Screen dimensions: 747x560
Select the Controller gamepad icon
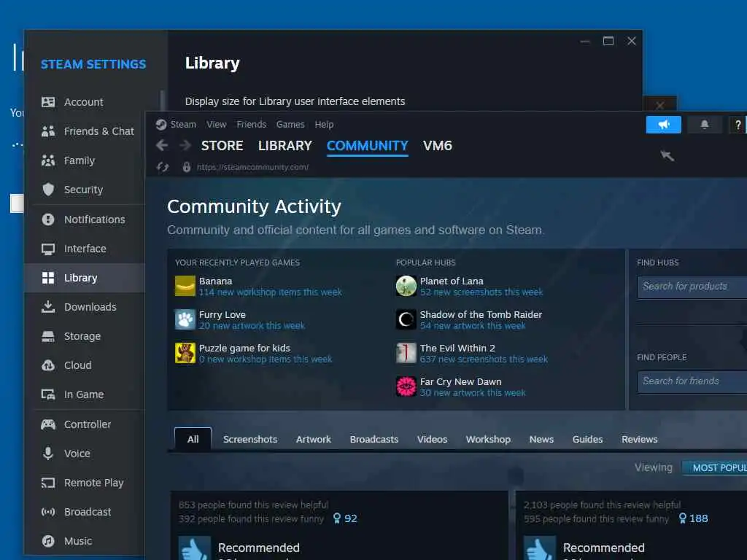(x=48, y=424)
